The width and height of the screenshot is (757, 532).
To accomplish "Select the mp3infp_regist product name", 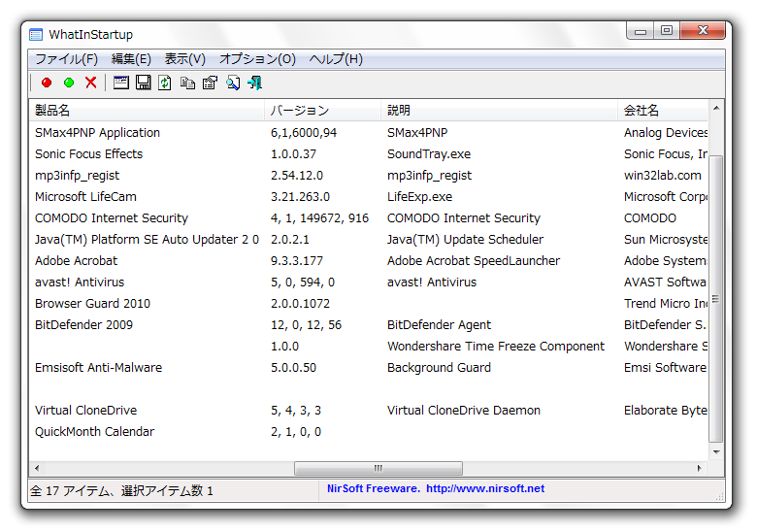I will [x=78, y=176].
